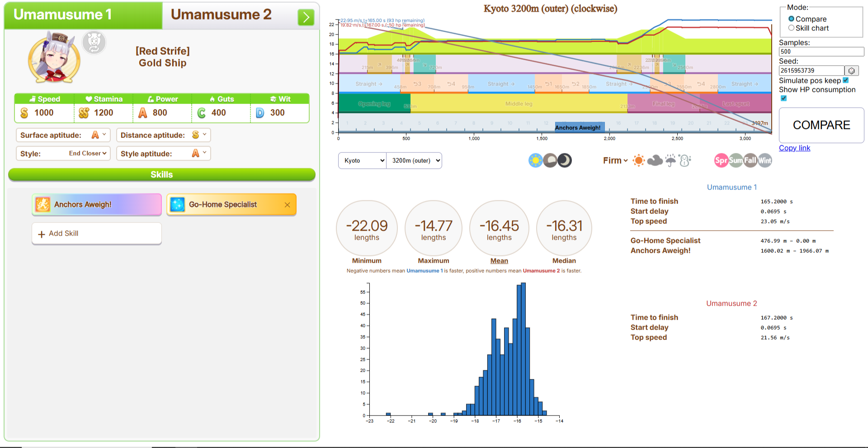Click the Anchors Aweigh! skill icon
This screenshot has height=448, width=868.
[42, 204]
